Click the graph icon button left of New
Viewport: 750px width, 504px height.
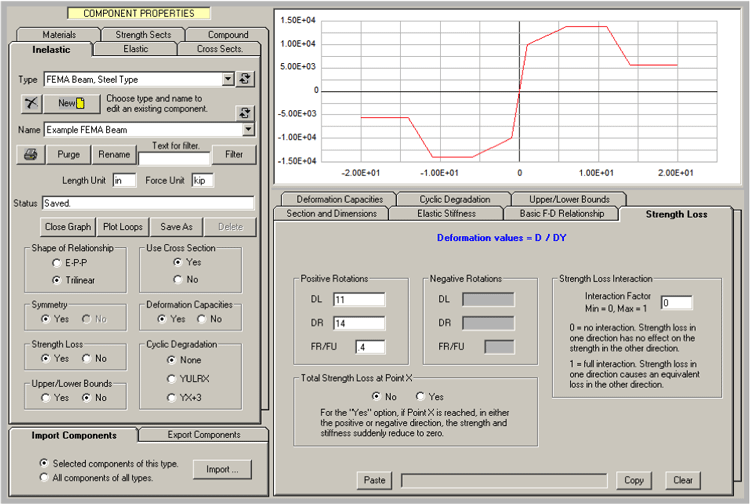(31, 102)
